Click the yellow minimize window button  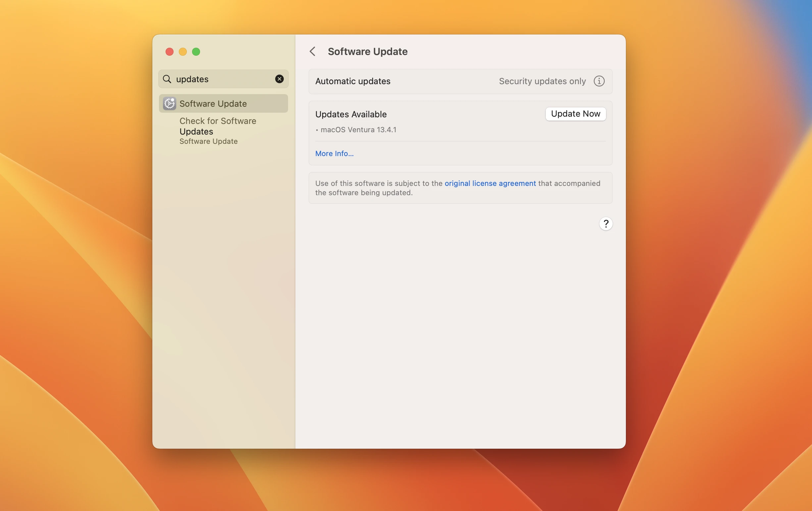[182, 52]
